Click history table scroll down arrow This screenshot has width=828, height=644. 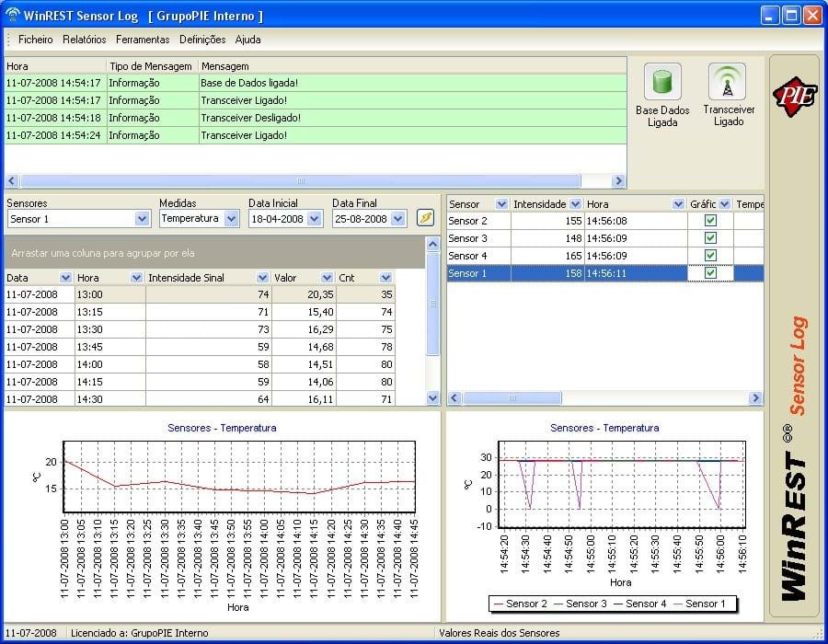click(x=432, y=398)
